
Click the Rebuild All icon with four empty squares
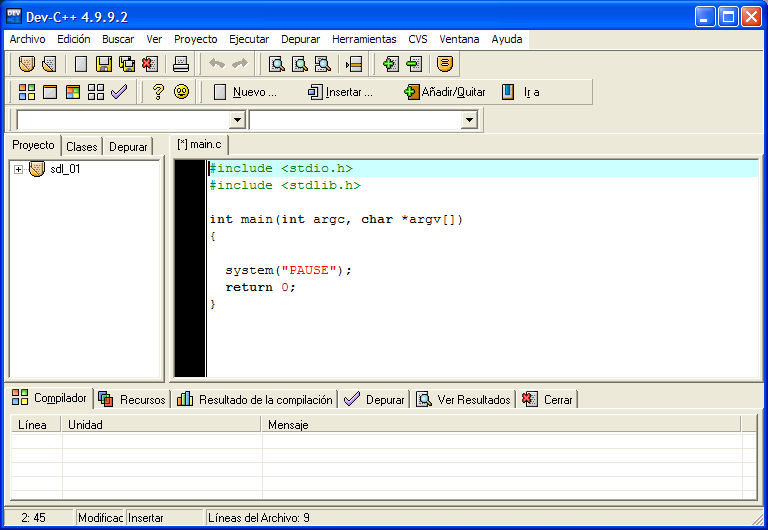(x=96, y=92)
